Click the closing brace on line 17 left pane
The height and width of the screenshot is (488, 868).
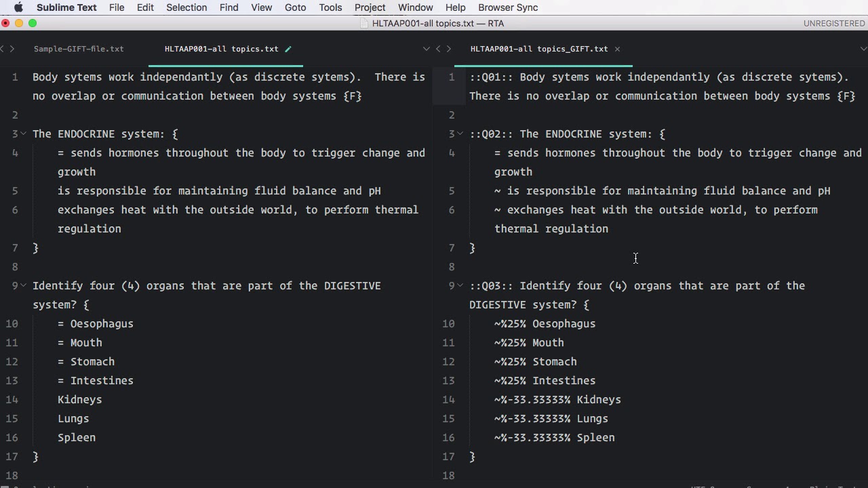click(x=36, y=456)
